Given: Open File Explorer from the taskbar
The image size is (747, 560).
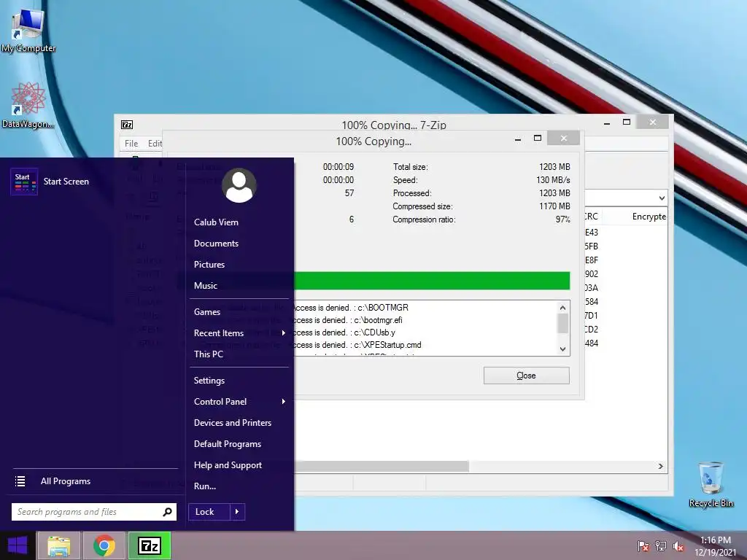Looking at the screenshot, I should pyautogui.click(x=58, y=545).
